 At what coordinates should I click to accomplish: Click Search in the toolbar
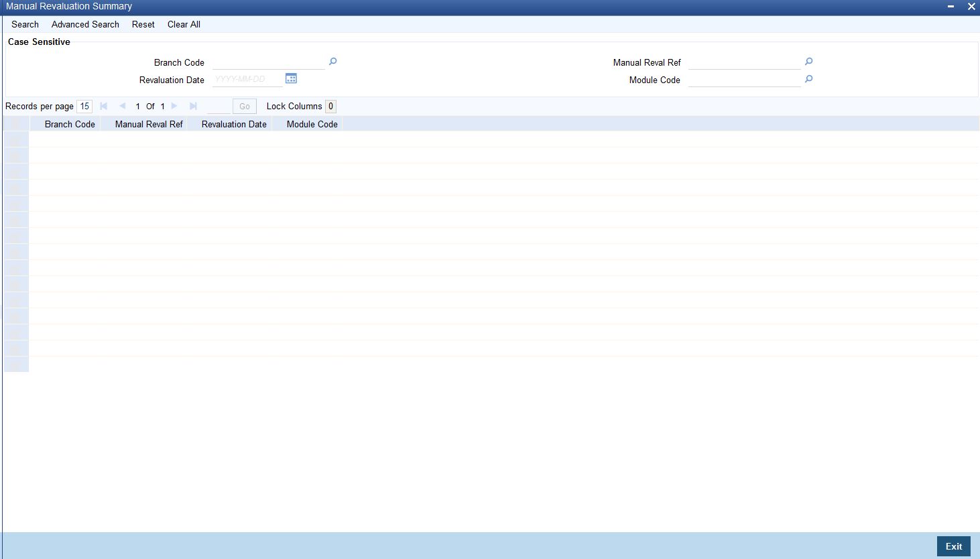[x=25, y=24]
